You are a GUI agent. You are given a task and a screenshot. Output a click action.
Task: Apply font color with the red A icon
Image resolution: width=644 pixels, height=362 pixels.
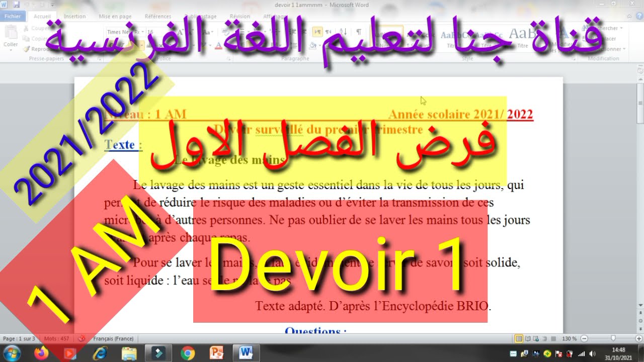218,46
